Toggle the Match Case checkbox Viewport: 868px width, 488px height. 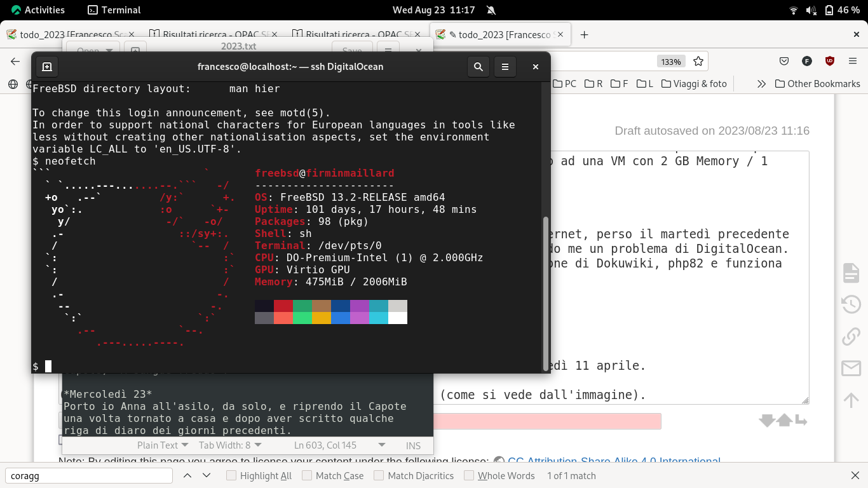307,476
